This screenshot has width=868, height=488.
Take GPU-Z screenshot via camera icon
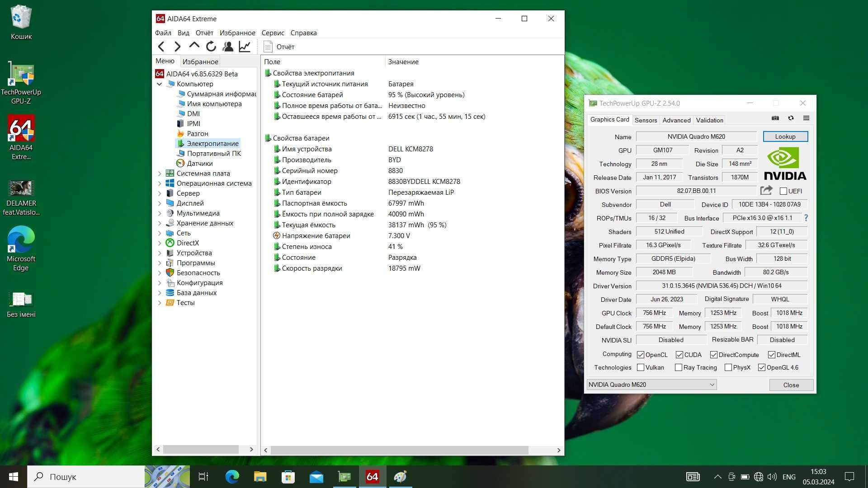(775, 118)
